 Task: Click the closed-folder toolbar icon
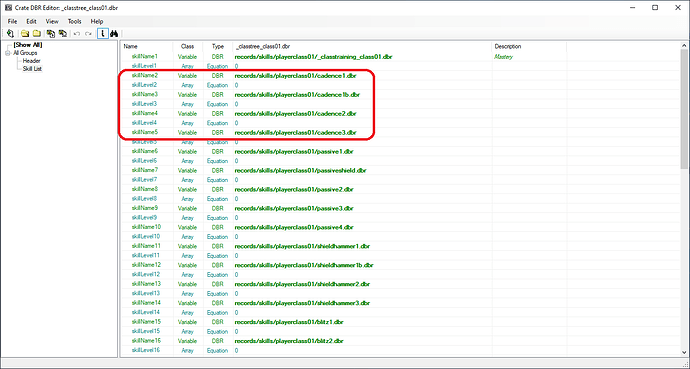click(x=37, y=33)
